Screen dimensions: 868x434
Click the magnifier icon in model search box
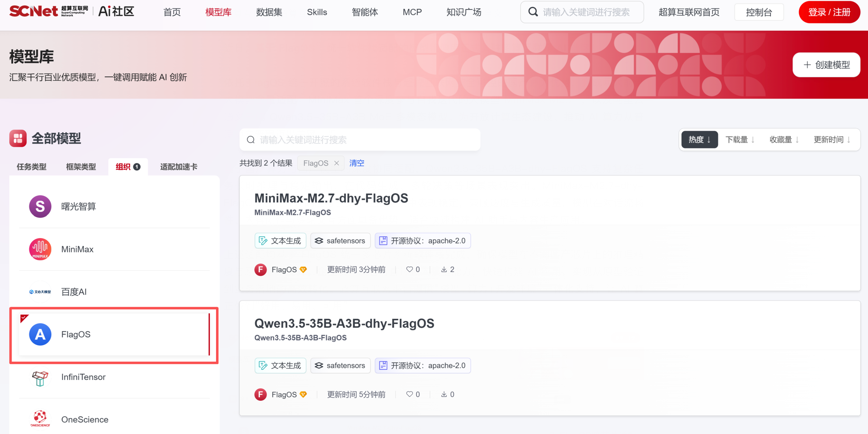coord(251,140)
